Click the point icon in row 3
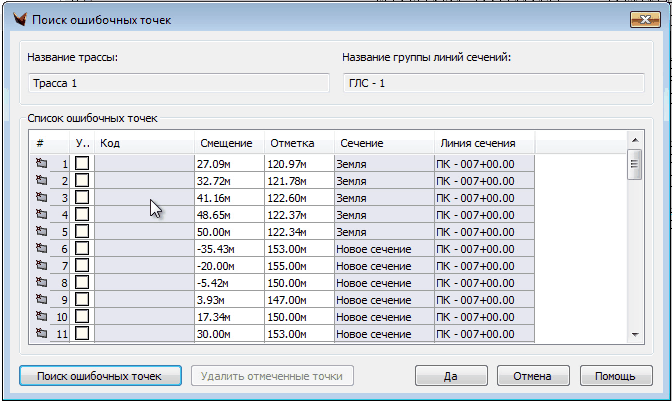Viewport: 672px width, 401px height. point(42,197)
